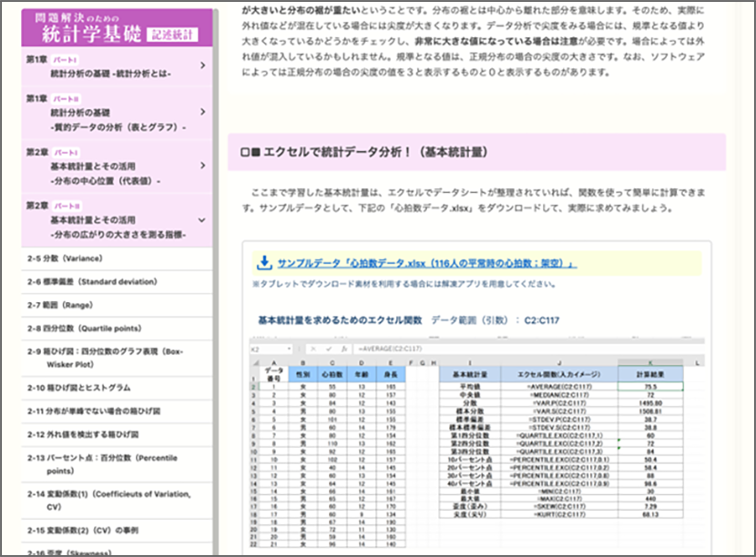Select the 計算結果 table header cell
Screen dimensions: 756x557
(x=650, y=374)
